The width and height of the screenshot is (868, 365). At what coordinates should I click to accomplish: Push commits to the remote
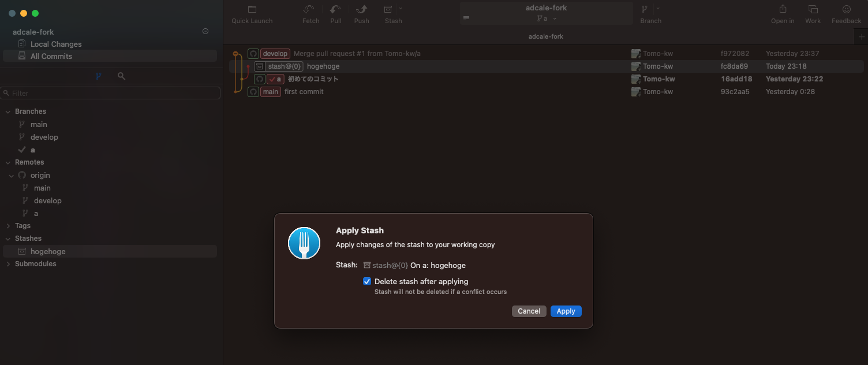coord(361,13)
